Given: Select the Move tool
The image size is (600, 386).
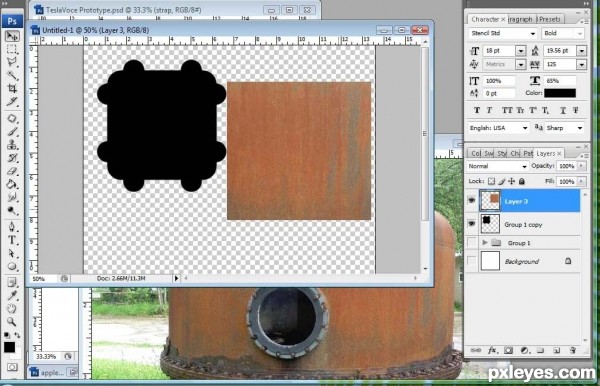Looking at the screenshot, I should [x=12, y=36].
